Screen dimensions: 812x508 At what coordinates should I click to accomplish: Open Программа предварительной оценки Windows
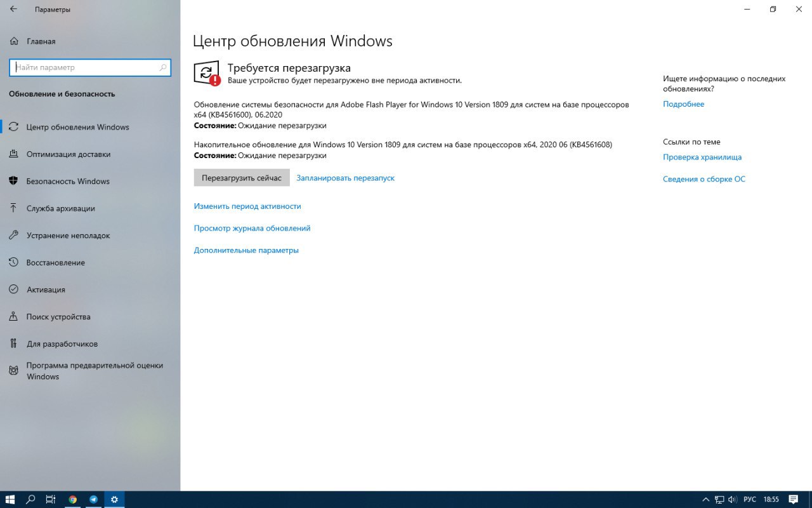(90, 371)
